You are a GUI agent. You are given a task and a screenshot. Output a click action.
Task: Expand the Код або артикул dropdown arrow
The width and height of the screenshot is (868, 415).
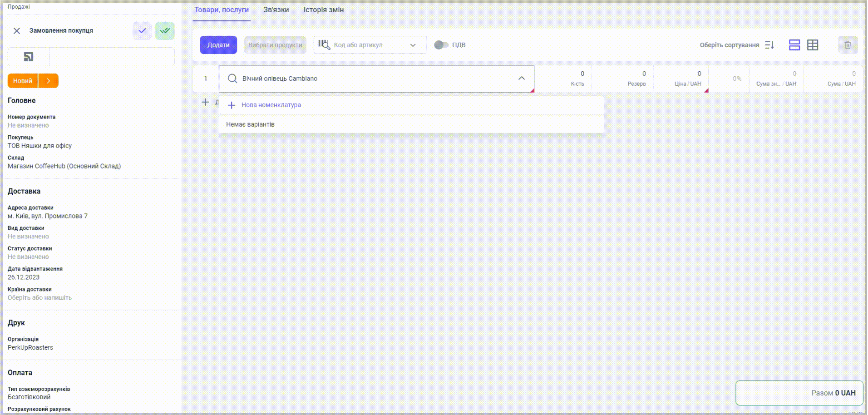(x=413, y=45)
